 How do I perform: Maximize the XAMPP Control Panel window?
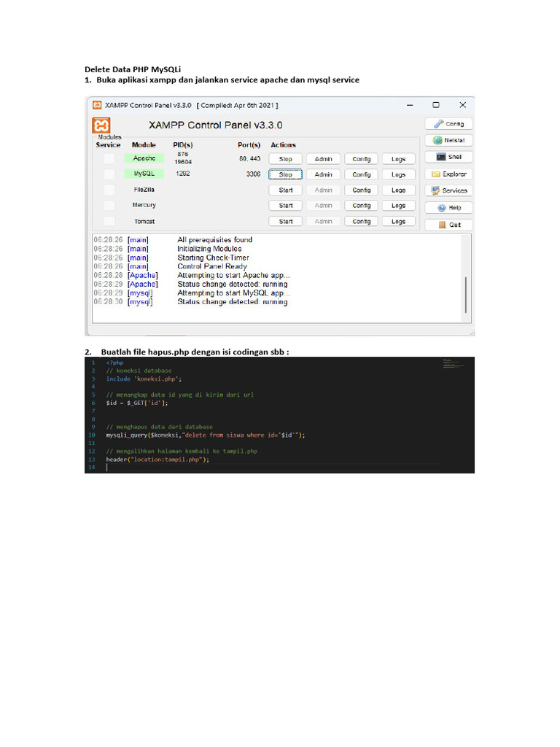(x=436, y=105)
